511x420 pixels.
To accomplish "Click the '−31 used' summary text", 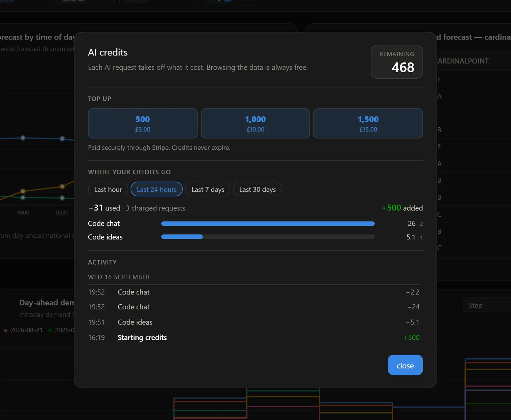I will click(x=104, y=208).
